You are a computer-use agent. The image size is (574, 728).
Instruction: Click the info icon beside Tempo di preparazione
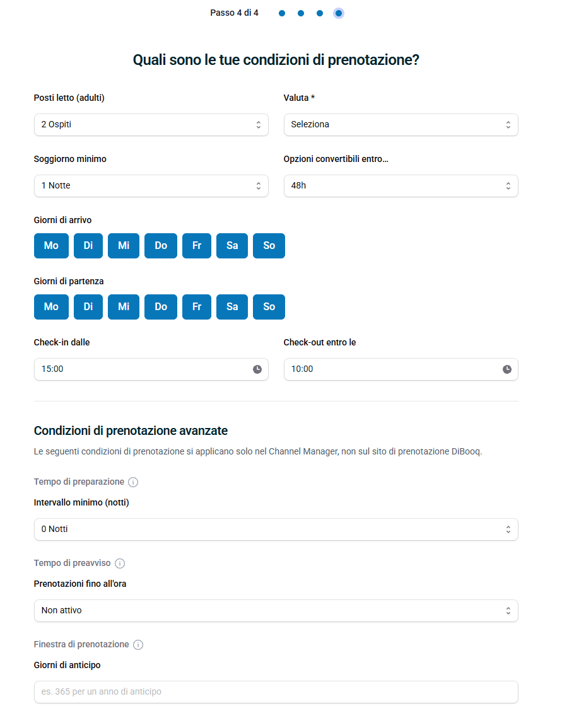click(x=133, y=482)
